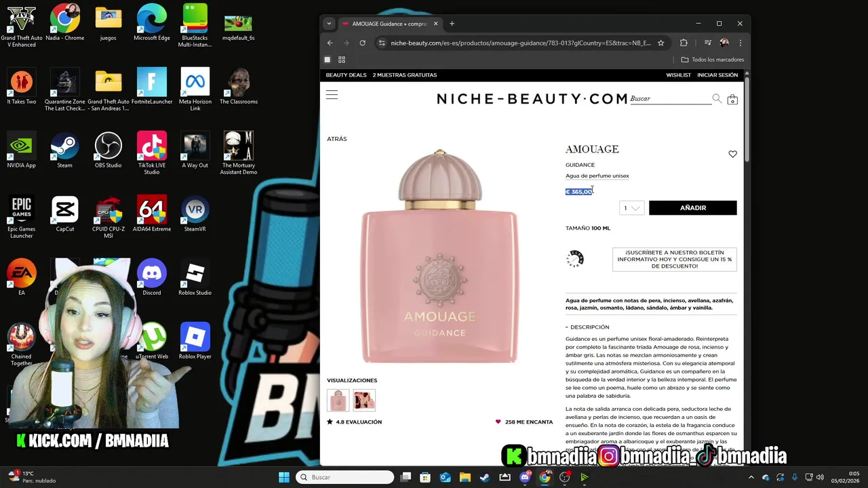
Task: Open BEAUTY DEALS in top bar
Action: pos(346,75)
